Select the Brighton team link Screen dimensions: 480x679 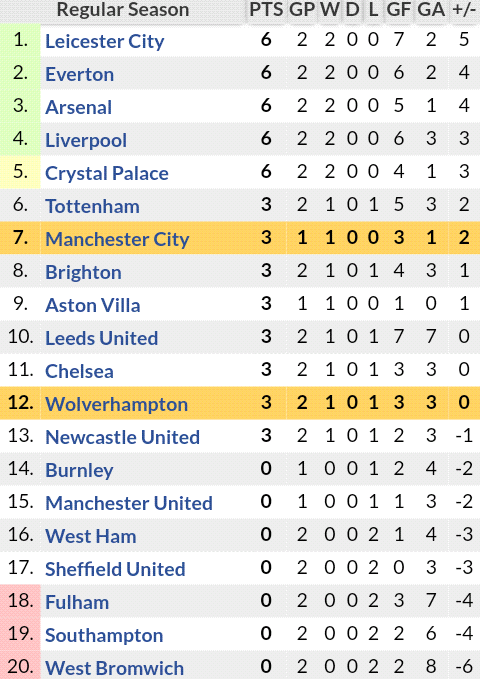point(84,272)
